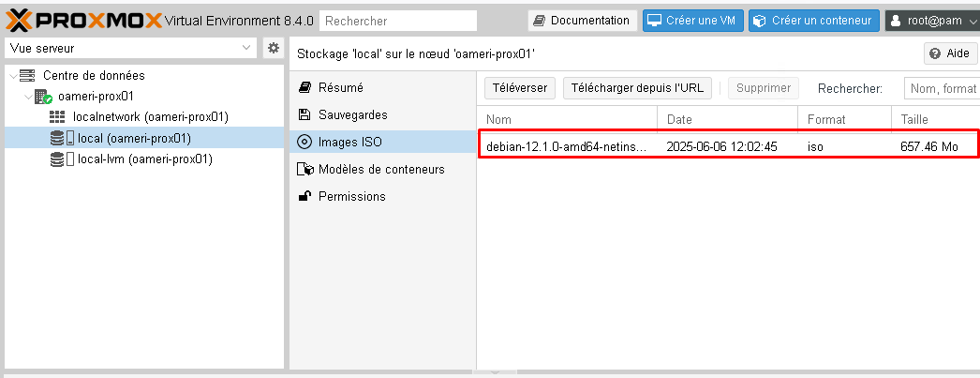Open the Résumé tab
The image size is (980, 378).
click(x=383, y=87)
